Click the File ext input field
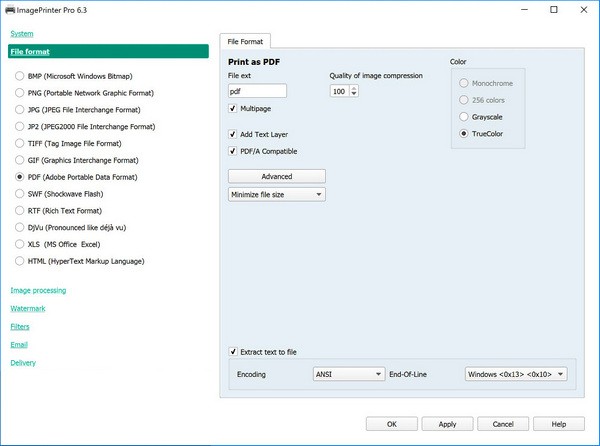Image resolution: width=600 pixels, height=446 pixels. [x=257, y=91]
